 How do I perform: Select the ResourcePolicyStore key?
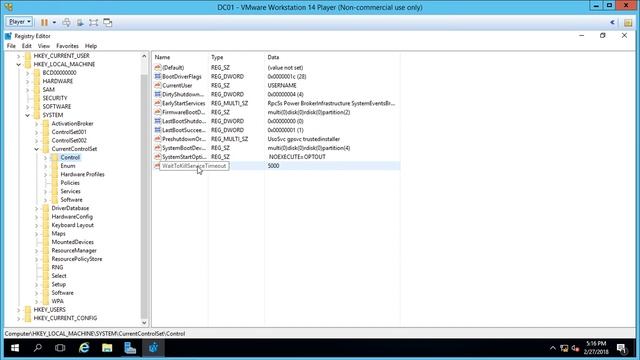click(77, 259)
